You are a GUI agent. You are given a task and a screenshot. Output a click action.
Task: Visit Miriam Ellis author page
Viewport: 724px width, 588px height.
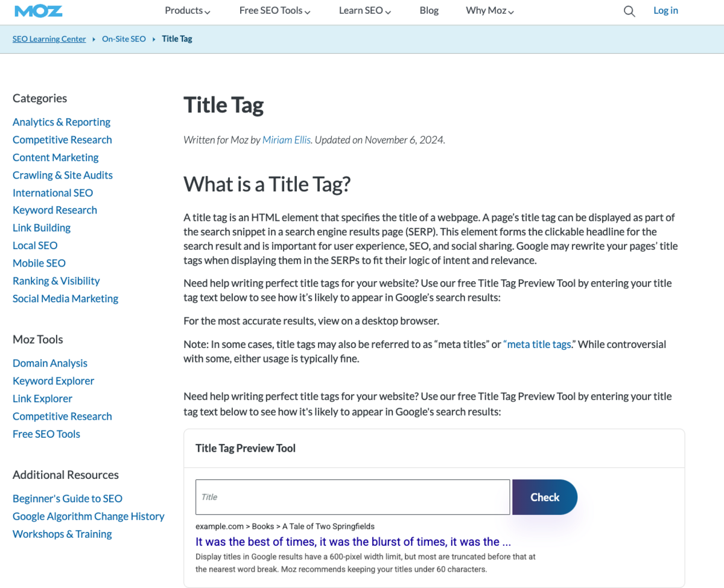pyautogui.click(x=286, y=139)
